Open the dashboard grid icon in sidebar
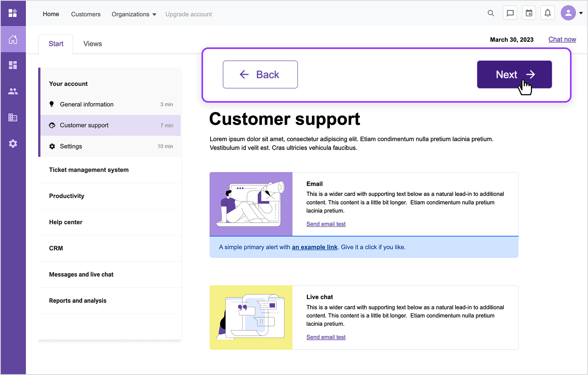This screenshot has width=588, height=375. (x=13, y=65)
